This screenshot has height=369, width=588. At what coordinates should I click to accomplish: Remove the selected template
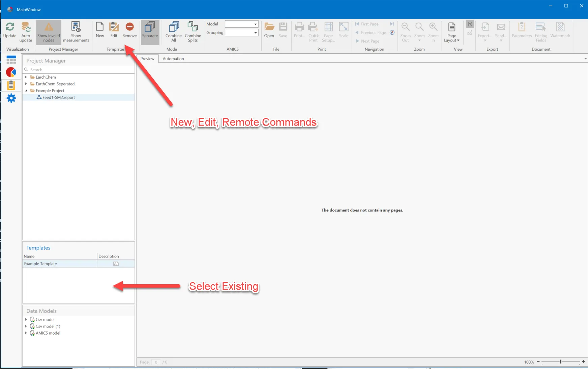click(129, 30)
